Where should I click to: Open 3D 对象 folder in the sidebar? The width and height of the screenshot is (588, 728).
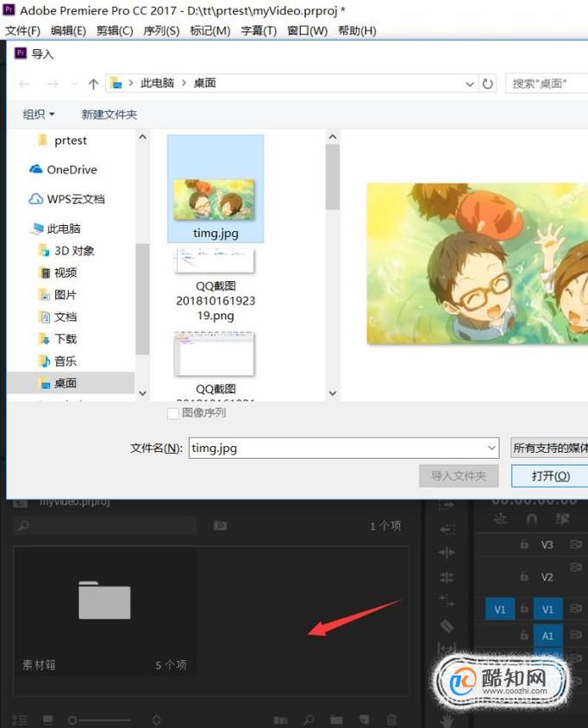pyautogui.click(x=66, y=251)
